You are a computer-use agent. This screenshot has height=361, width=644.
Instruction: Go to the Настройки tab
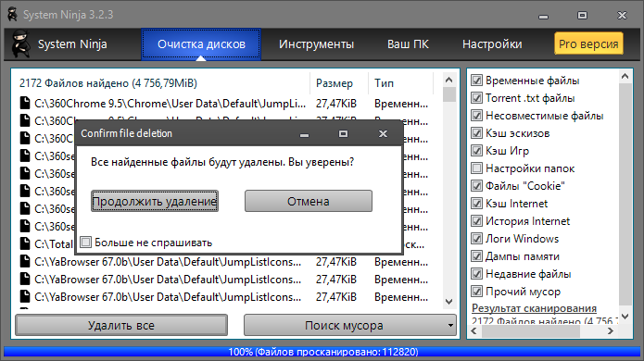tap(492, 44)
